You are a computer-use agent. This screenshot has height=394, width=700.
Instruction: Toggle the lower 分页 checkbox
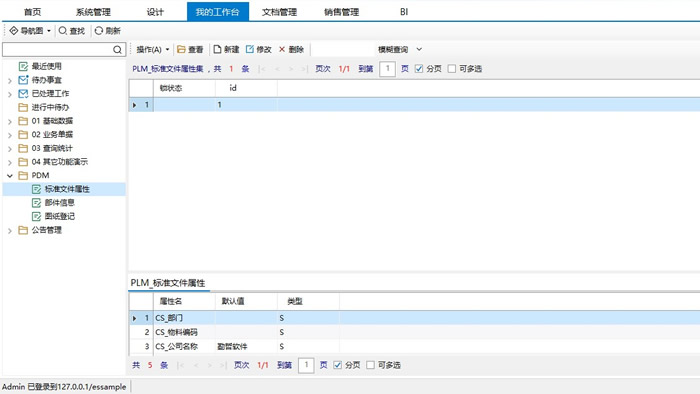338,365
